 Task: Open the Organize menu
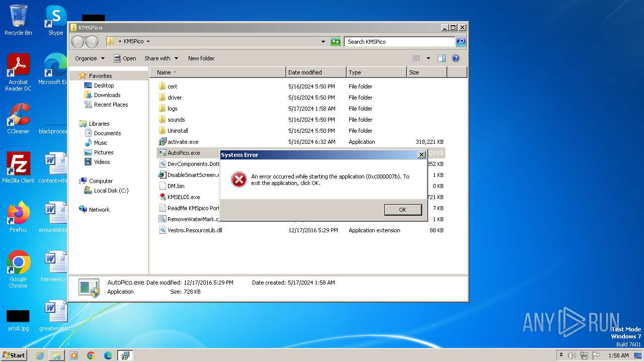pos(90,58)
